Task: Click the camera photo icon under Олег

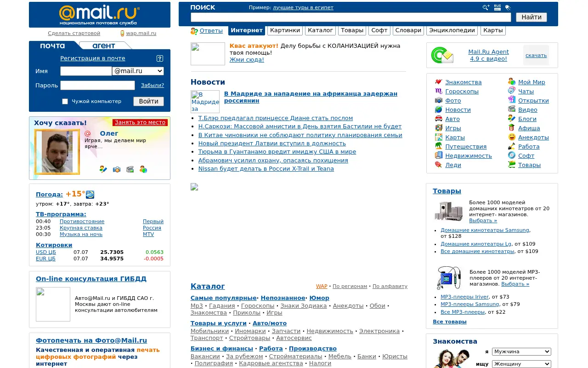Action: tap(117, 169)
